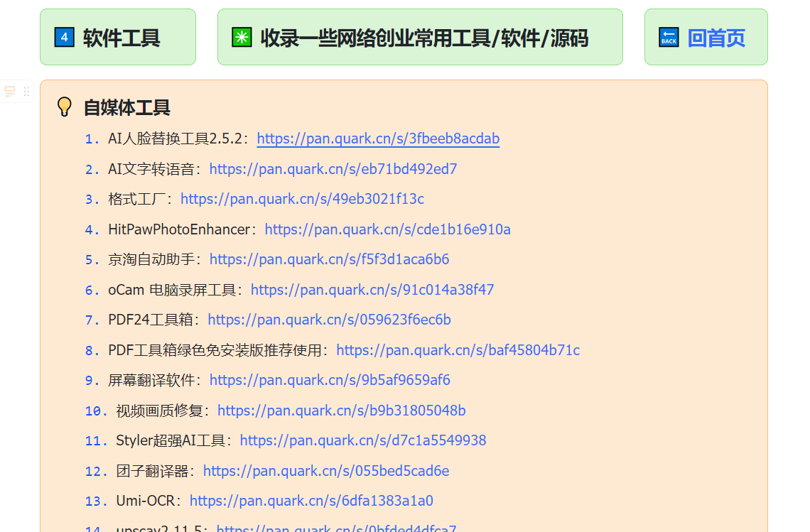Click the lightbulb icon beside 自媒体工具 heading
The height and width of the screenshot is (532, 810).
pos(64,107)
